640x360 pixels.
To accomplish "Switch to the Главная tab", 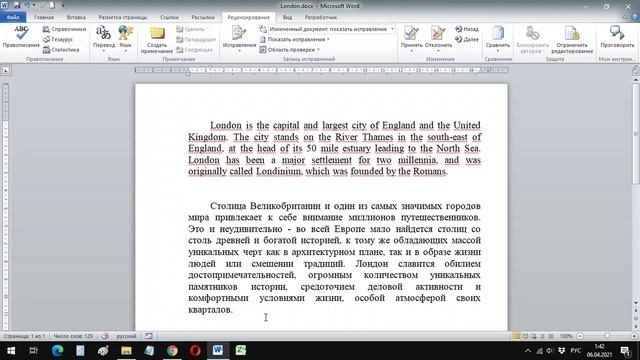I will tap(44, 17).
